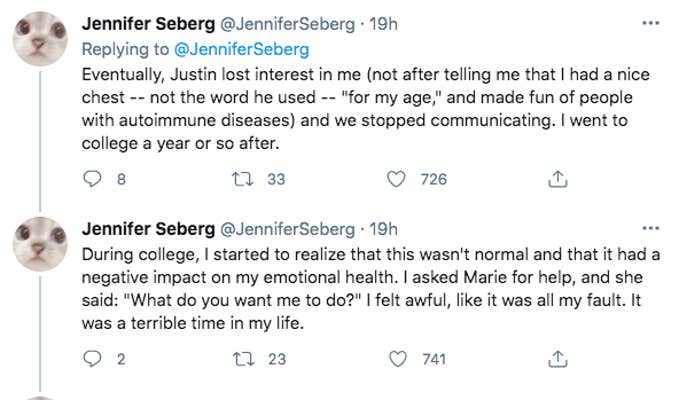679x400 pixels.
Task: Open the tweet text starting 'Eventually, Justin'
Action: (370, 108)
